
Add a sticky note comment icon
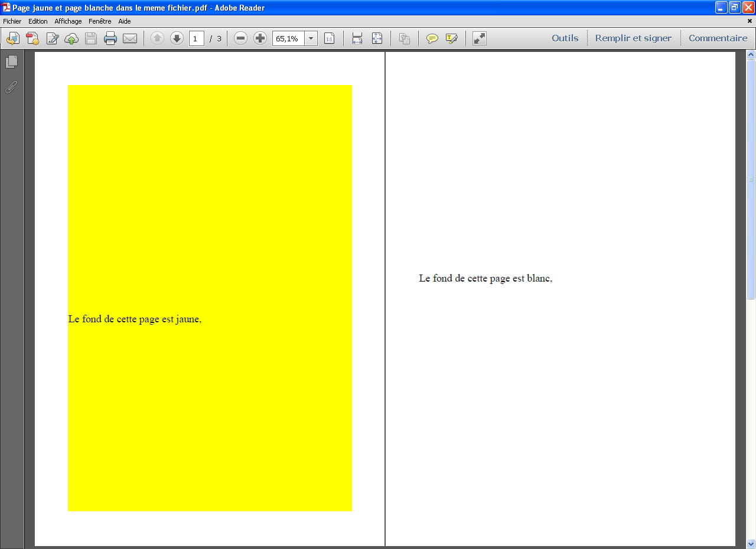(432, 38)
